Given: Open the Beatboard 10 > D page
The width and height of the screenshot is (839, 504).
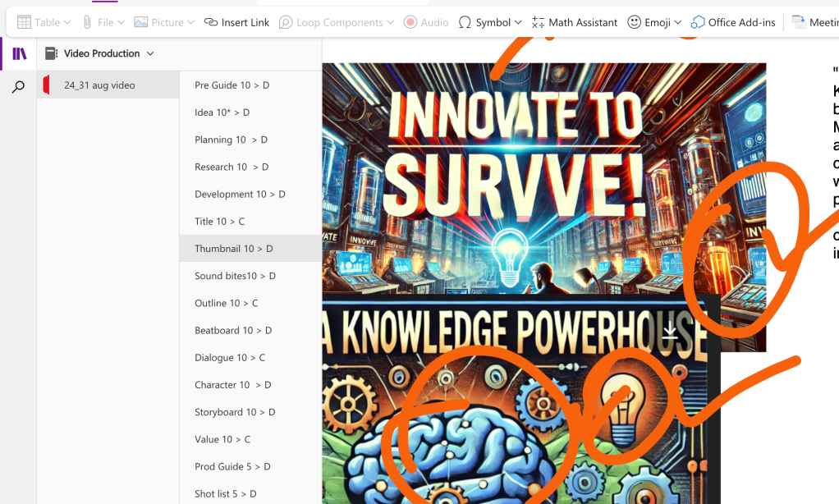Looking at the screenshot, I should click(x=250, y=331).
